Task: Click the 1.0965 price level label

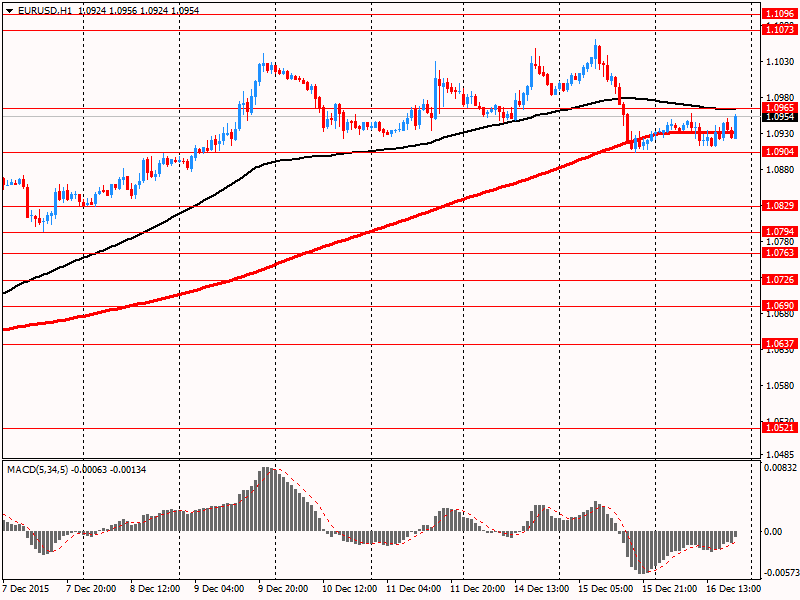Action: (779, 108)
